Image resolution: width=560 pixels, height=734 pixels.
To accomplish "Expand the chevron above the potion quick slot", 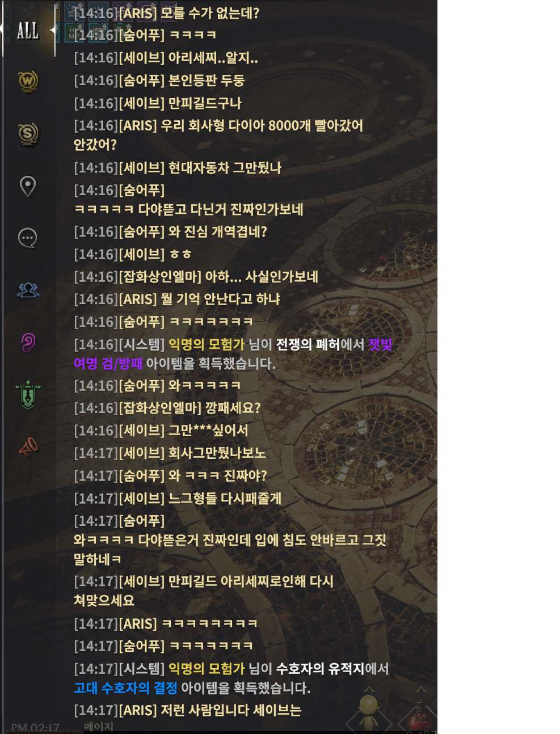I will [421, 689].
